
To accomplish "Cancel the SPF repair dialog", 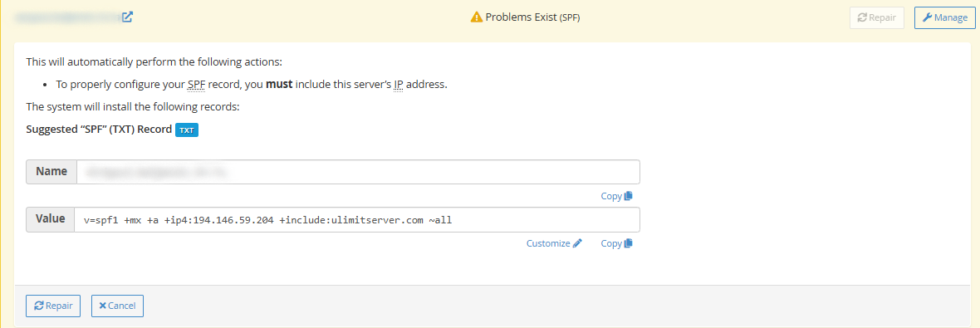I will [x=117, y=306].
